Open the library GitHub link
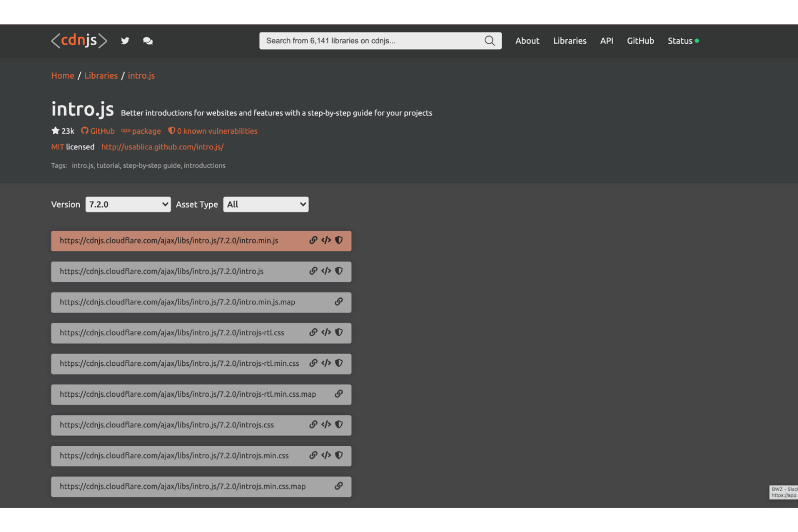This screenshot has width=798, height=532. click(x=98, y=131)
